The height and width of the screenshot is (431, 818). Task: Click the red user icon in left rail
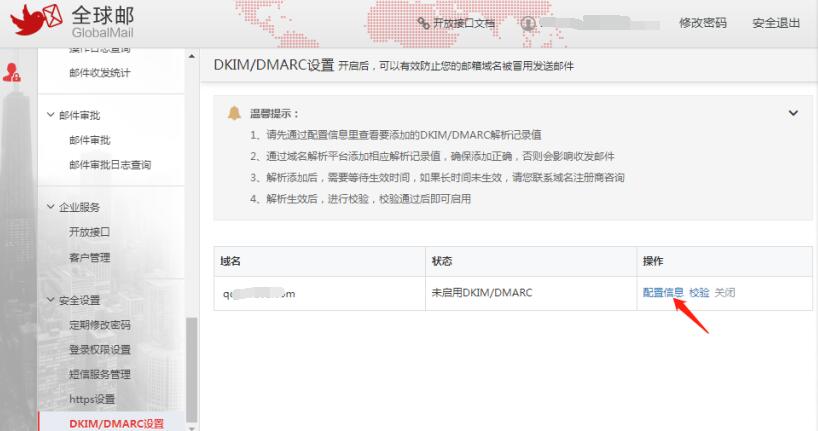click(12, 72)
